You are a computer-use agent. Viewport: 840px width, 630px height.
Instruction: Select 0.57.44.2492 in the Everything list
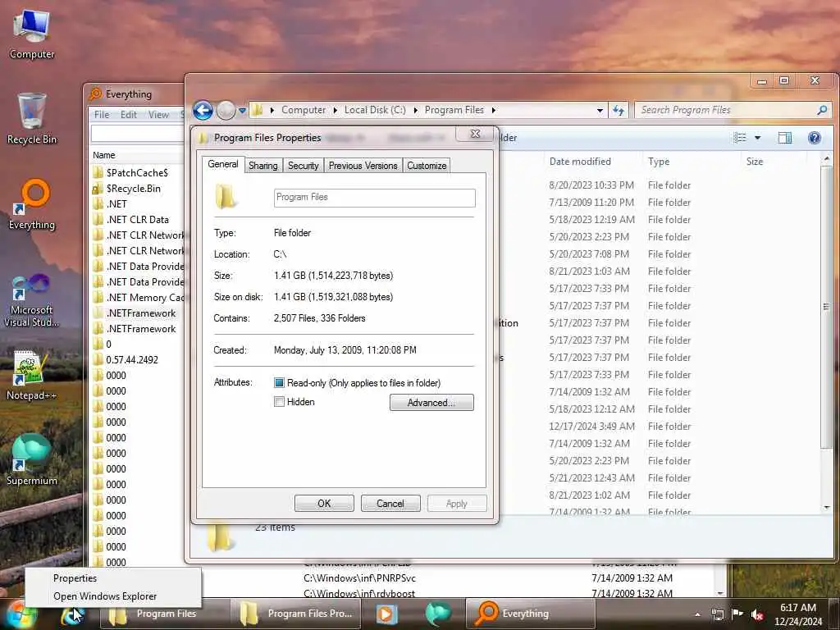click(x=132, y=360)
